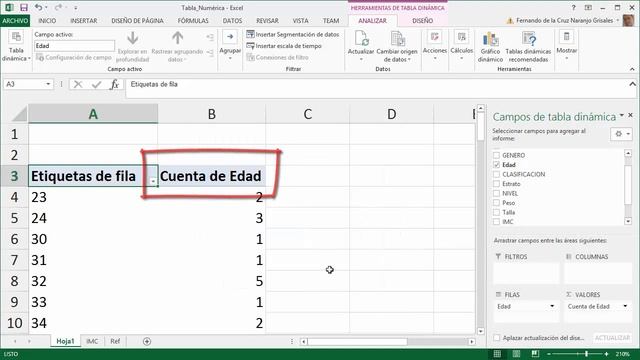Open the Cuenta de Edad dropdown in VALORES
640x360 pixels.
(x=625, y=306)
